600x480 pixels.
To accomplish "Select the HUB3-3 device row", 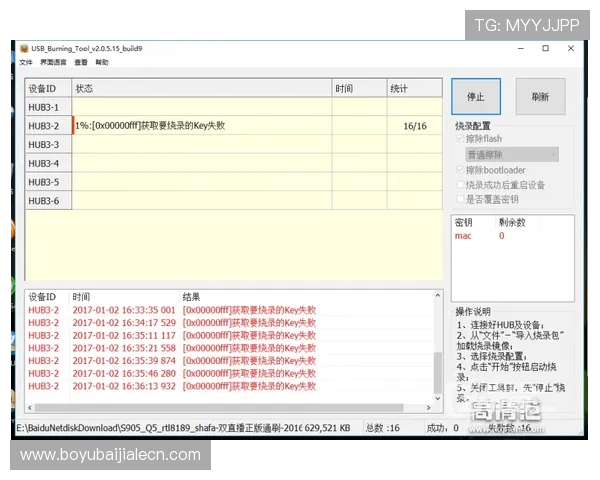I will point(234,144).
